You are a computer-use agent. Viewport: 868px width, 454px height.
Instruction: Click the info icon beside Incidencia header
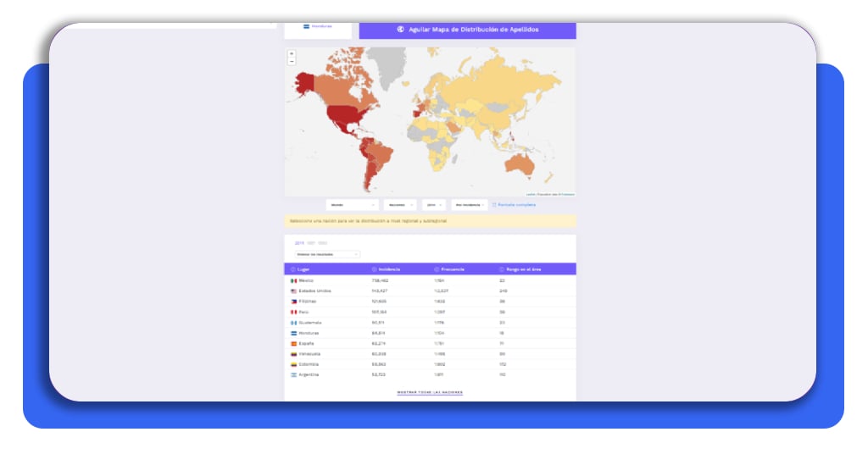(x=374, y=269)
